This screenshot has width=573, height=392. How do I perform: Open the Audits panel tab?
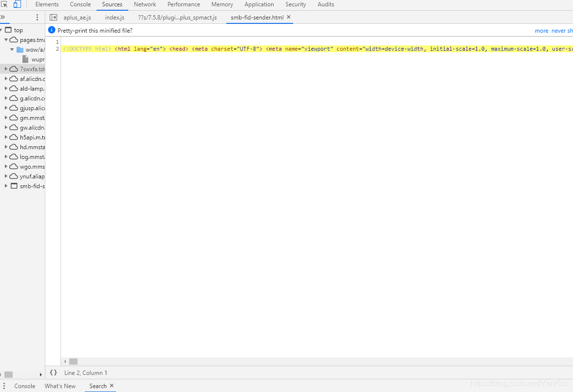[x=326, y=4]
